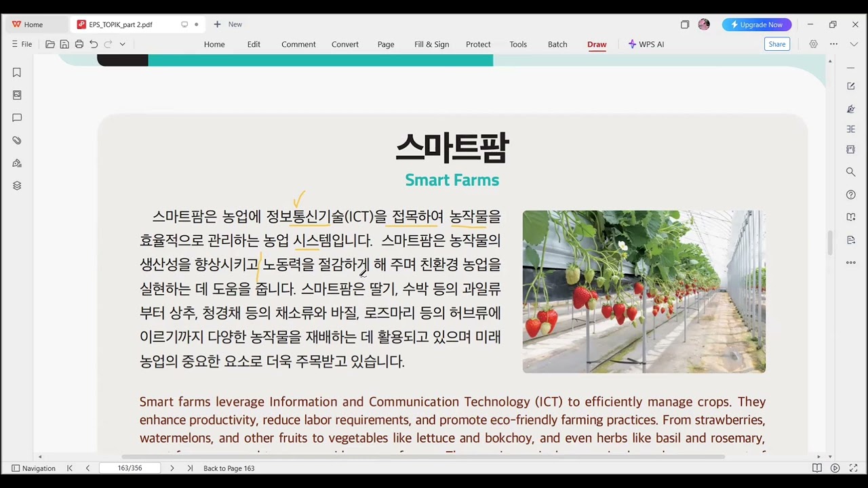
Task: Click the document export icon in right sidebar
Action: click(851, 240)
